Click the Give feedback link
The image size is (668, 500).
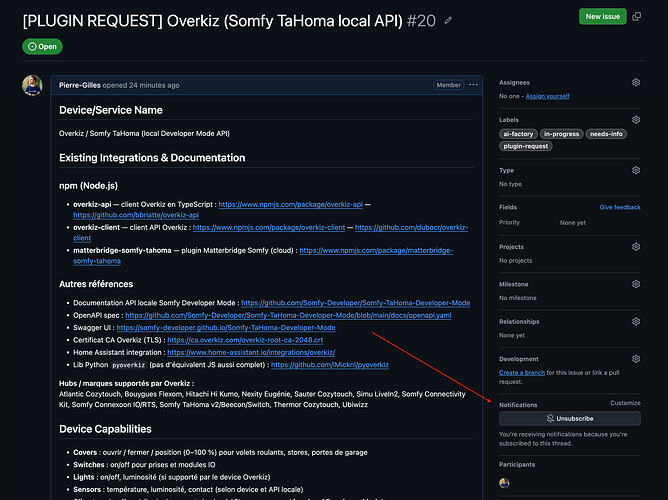(620, 207)
